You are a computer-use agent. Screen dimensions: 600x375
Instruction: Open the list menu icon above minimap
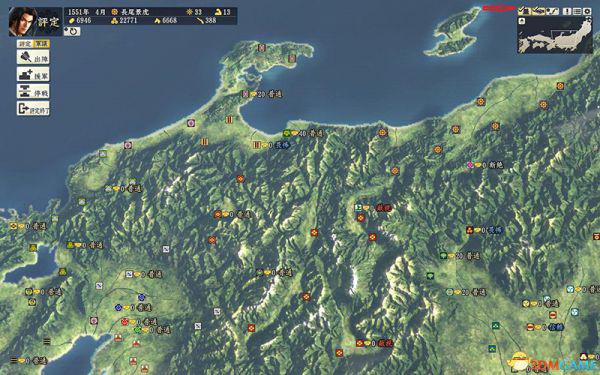pyautogui.click(x=577, y=11)
